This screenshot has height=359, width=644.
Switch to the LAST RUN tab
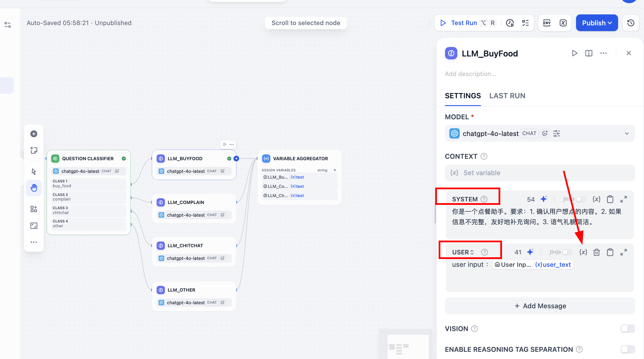[x=507, y=96]
